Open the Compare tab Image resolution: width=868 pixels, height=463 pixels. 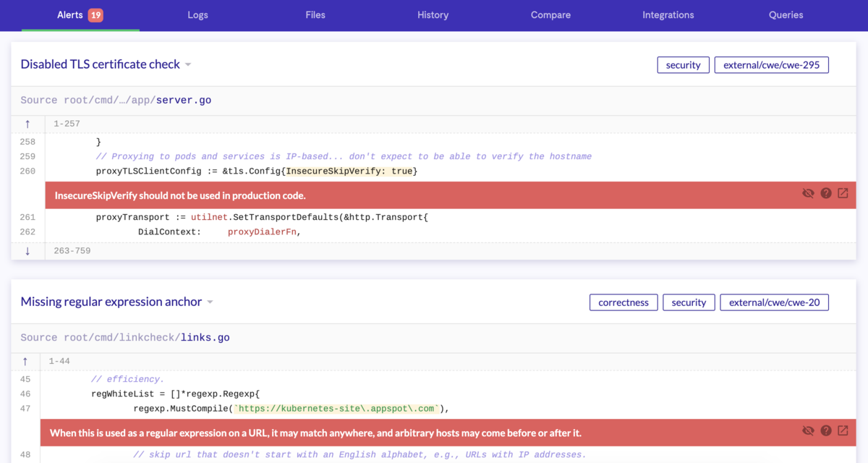[x=550, y=14]
